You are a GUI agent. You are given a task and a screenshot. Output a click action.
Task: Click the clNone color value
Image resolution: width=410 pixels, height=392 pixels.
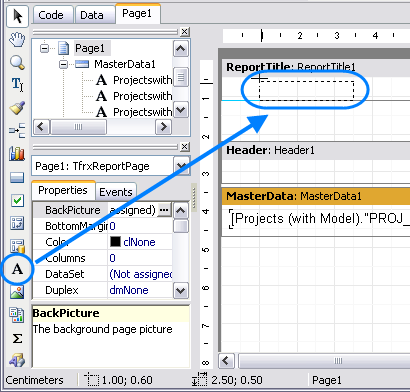(x=139, y=242)
